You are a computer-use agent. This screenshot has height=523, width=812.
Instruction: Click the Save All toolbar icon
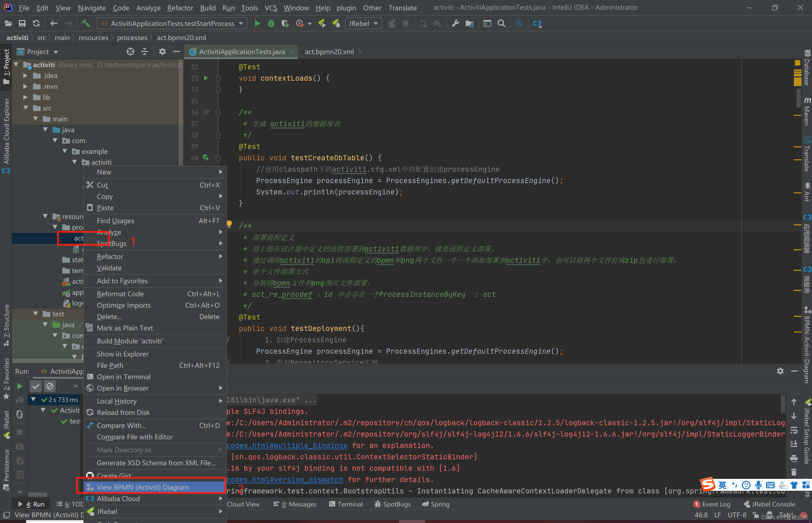pos(22,24)
